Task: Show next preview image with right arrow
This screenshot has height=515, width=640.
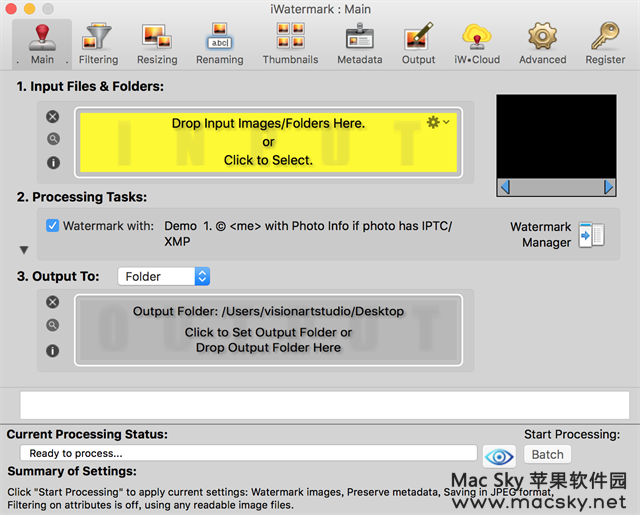Action: 609,187
